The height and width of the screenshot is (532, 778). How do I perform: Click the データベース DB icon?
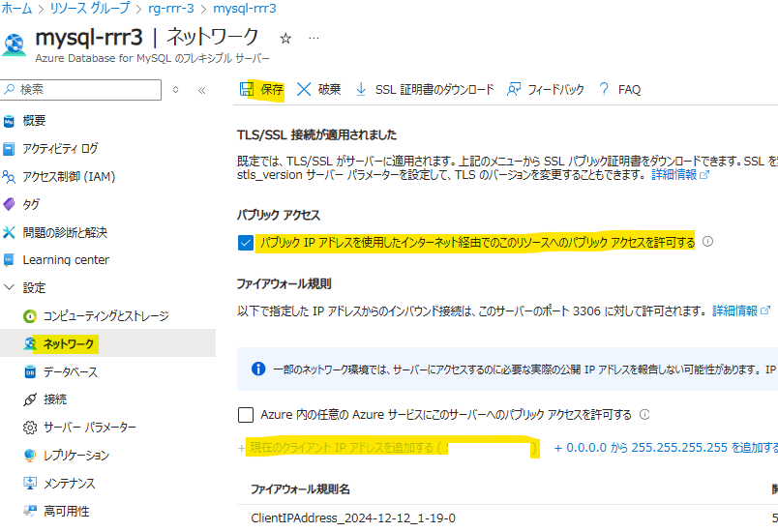click(30, 371)
